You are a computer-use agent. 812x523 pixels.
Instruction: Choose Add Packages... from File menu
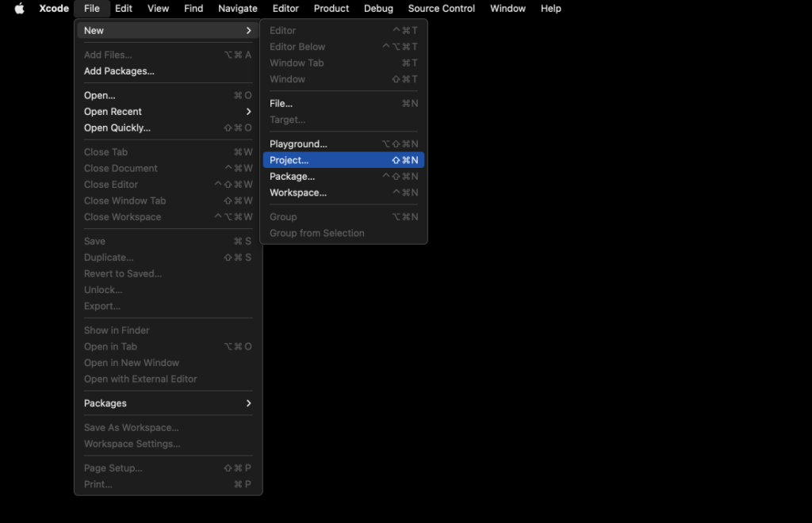pyautogui.click(x=168, y=71)
